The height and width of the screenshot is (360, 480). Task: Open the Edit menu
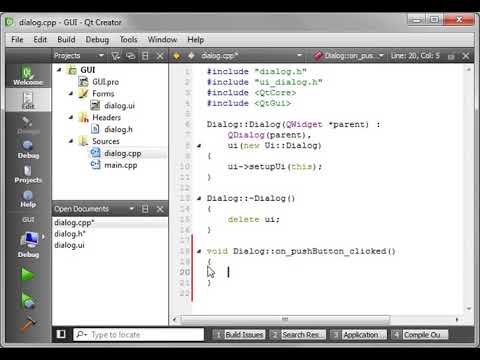[40, 40]
